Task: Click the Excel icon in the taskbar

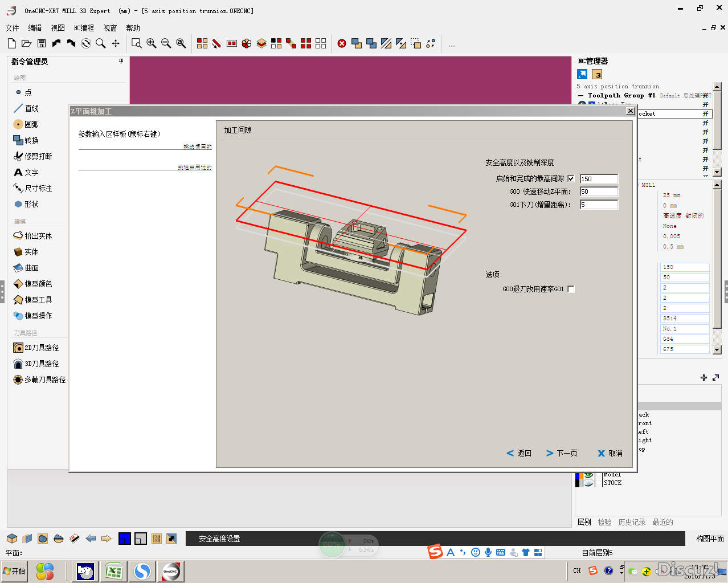Action: pos(113,571)
